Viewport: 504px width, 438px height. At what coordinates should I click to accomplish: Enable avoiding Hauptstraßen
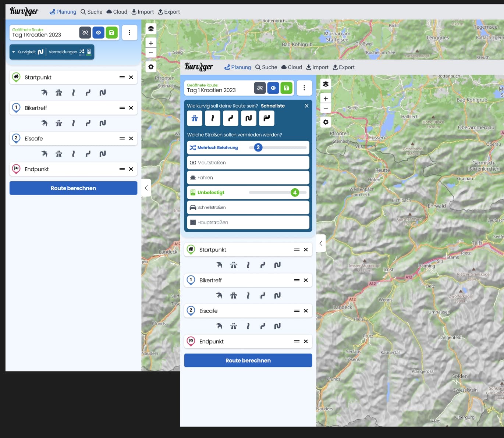pos(248,222)
